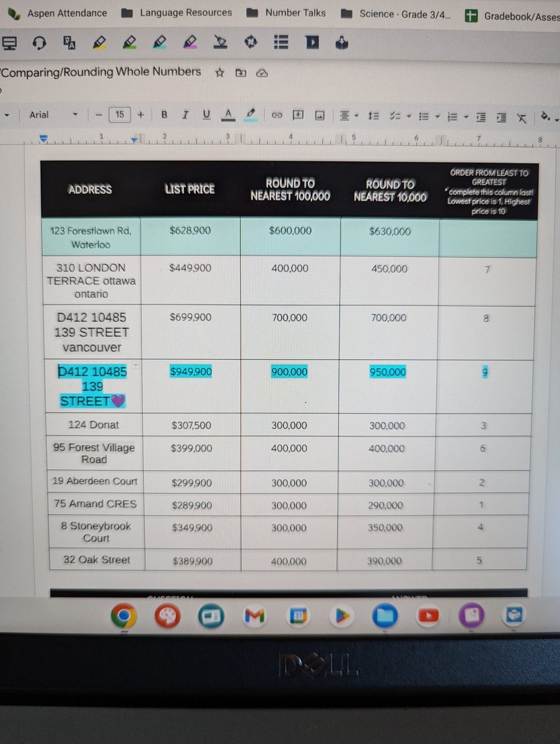Open Google Play Store from the shelf
This screenshot has width=560, height=744.
342,616
